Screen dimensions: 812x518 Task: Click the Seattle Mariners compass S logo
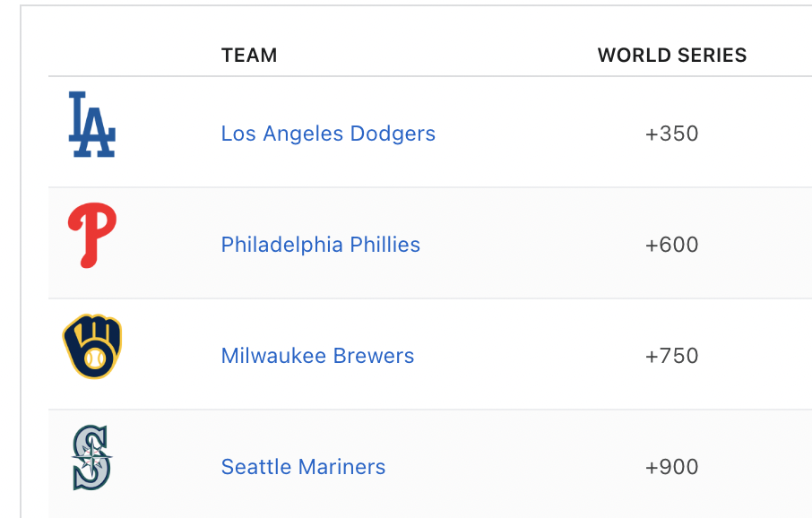91,457
